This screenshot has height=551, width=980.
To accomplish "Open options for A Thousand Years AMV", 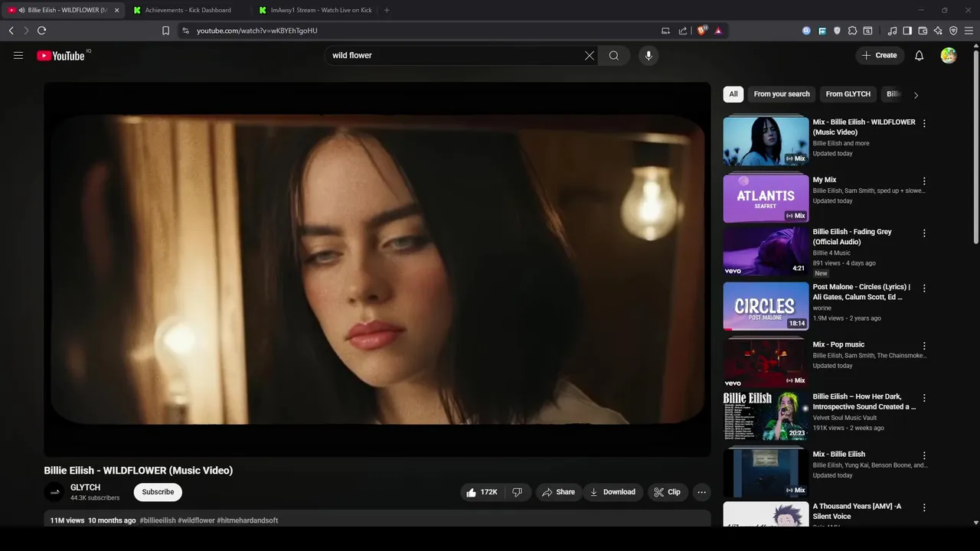I will tap(924, 507).
